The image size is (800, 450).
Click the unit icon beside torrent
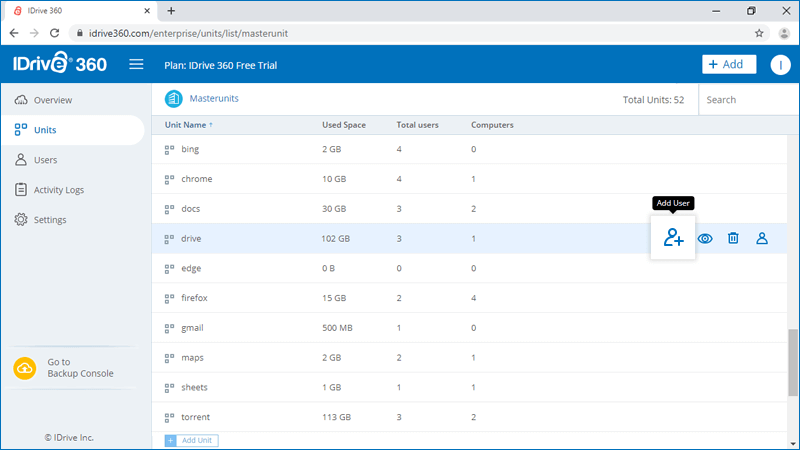[x=169, y=418]
